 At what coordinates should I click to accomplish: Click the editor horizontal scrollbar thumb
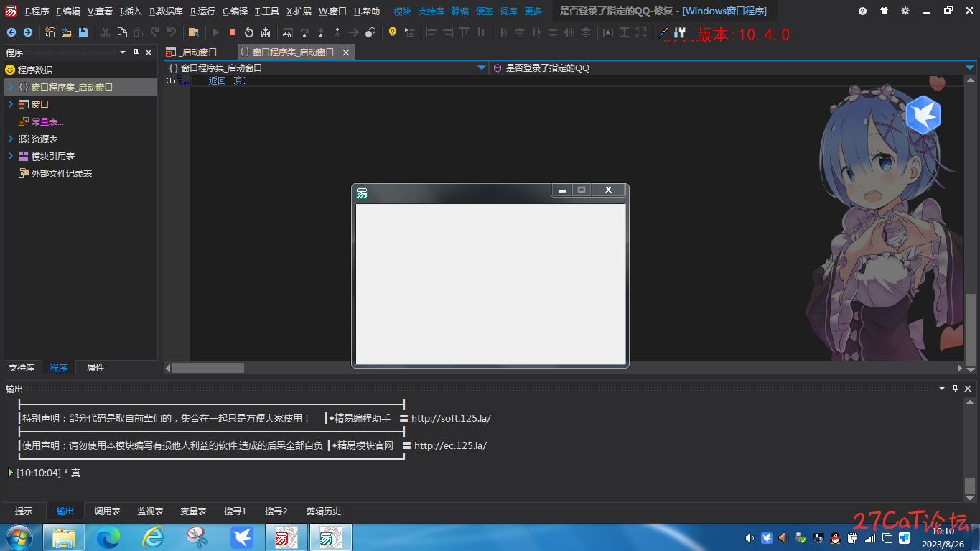[208, 368]
